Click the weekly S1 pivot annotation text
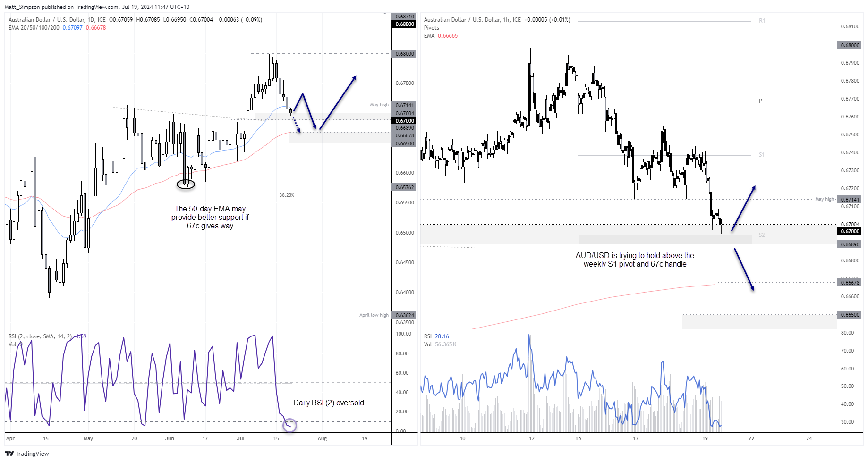The height and width of the screenshot is (462, 868). click(635, 260)
